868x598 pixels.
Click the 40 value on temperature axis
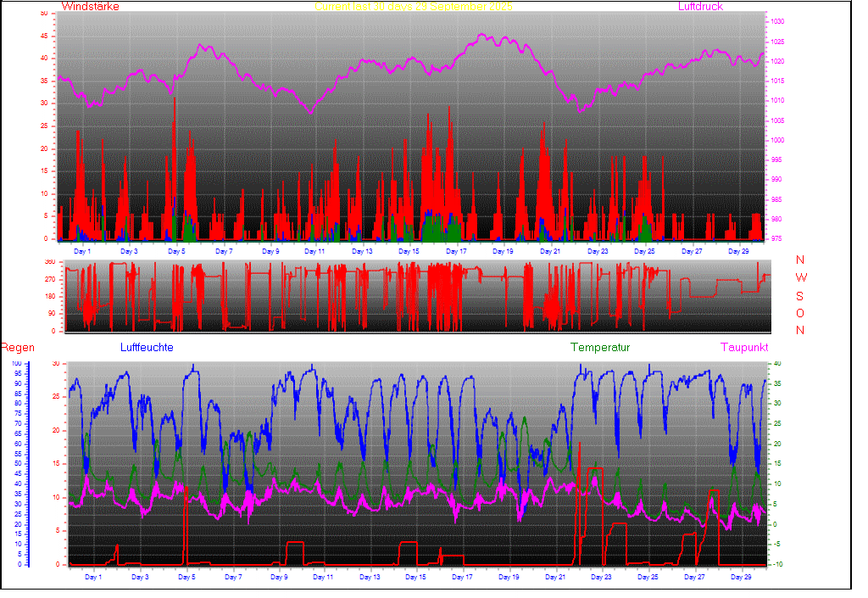click(x=777, y=364)
